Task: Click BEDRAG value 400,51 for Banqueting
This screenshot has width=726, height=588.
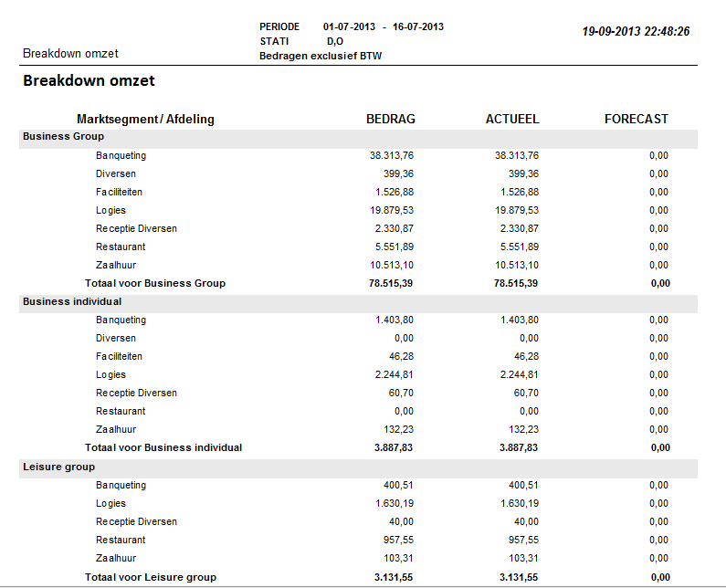Action: pos(398,485)
